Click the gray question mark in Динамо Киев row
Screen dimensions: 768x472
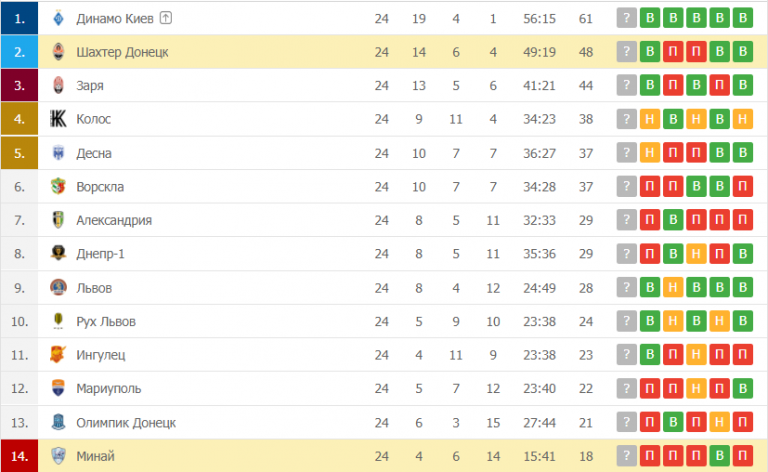point(627,18)
